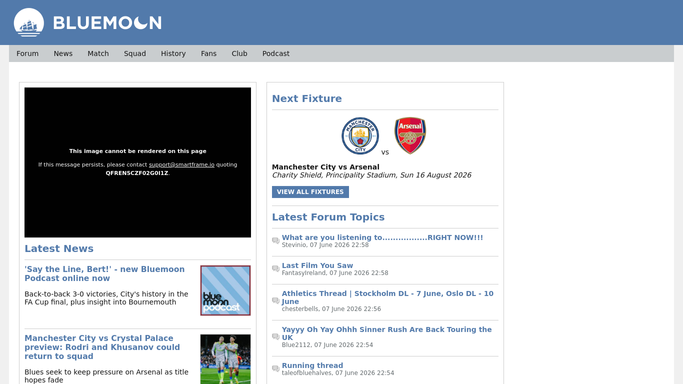This screenshot has width=683, height=384.
Task: Open the Last Film You Saw topic
Action: (317, 266)
